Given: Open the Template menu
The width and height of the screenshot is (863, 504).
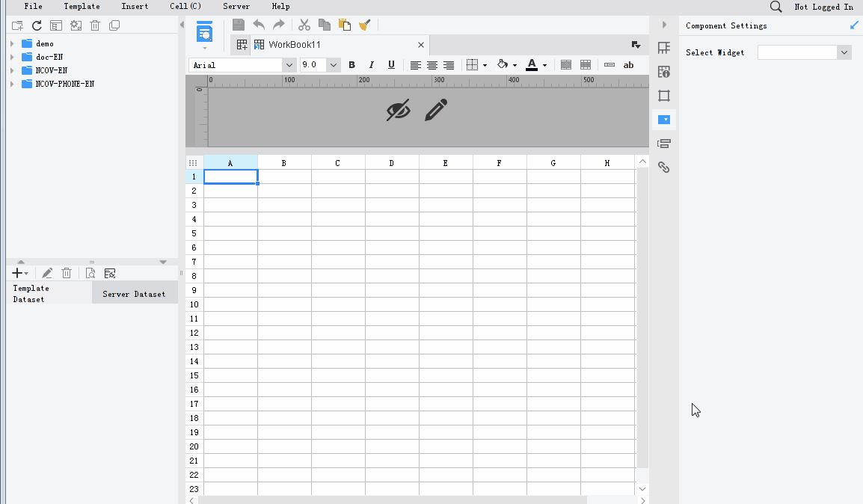Looking at the screenshot, I should pos(82,6).
